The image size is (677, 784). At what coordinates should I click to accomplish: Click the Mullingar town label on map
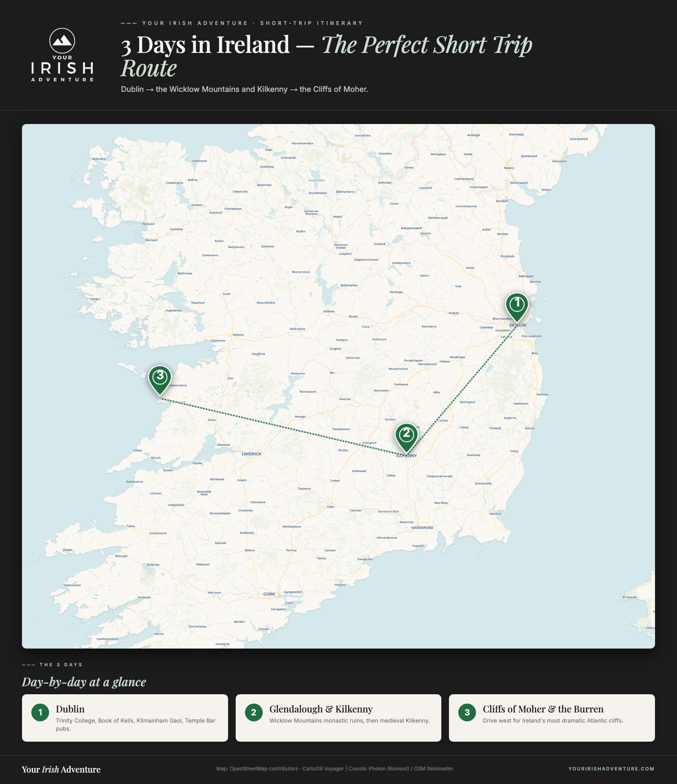point(396,292)
